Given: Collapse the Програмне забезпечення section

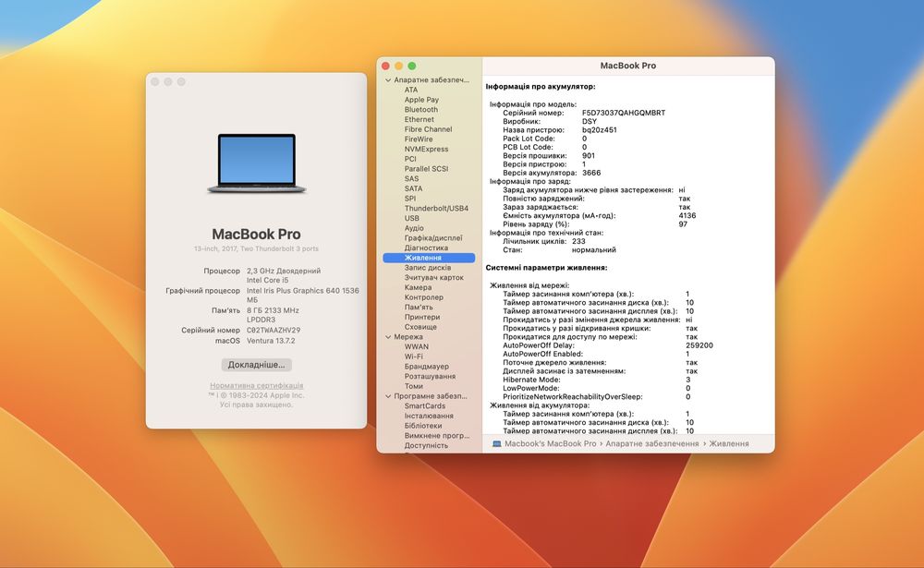Looking at the screenshot, I should (x=388, y=396).
